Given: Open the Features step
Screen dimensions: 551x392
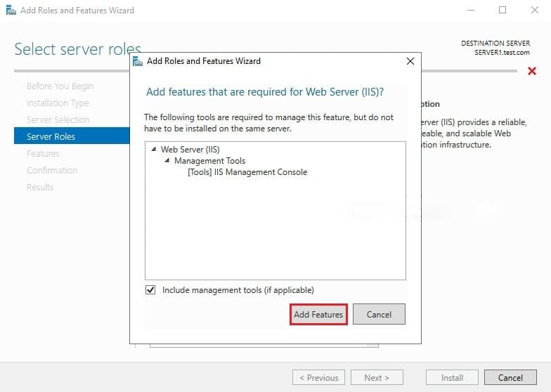Looking at the screenshot, I should (x=43, y=153).
